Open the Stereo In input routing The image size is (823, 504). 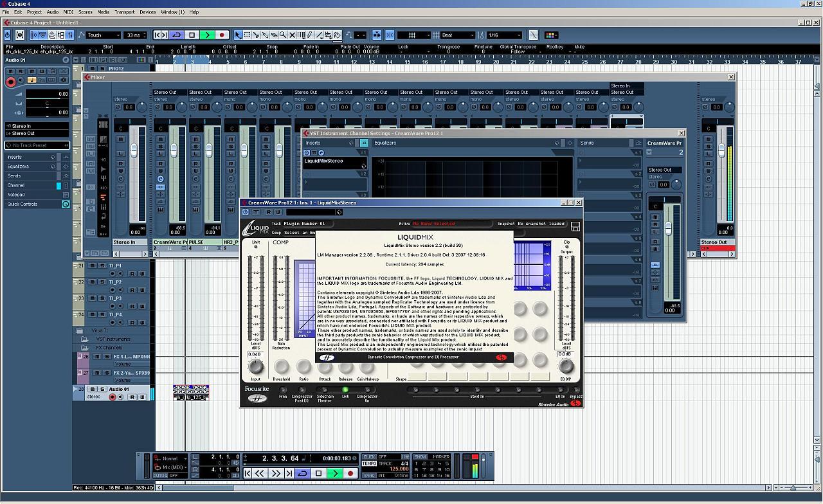(37, 126)
